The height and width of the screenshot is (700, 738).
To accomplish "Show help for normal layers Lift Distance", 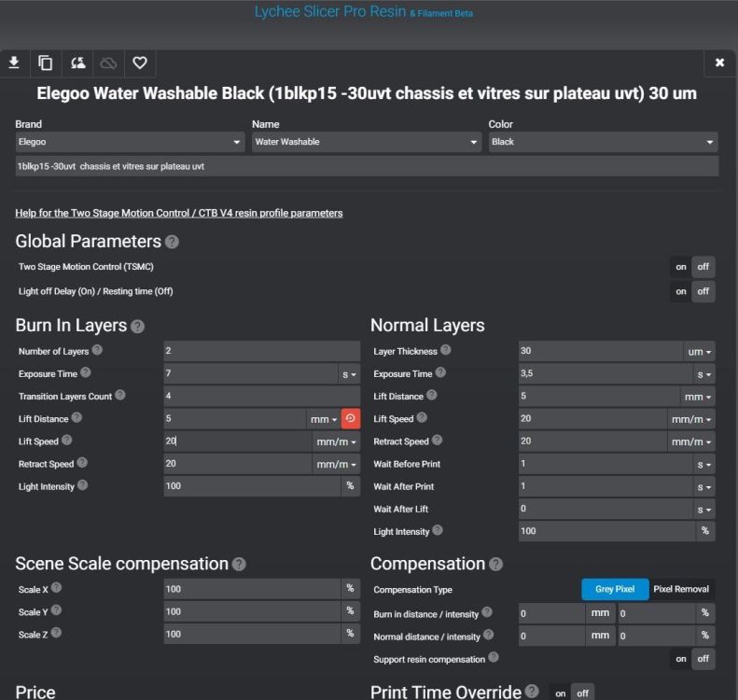I will coord(432,395).
